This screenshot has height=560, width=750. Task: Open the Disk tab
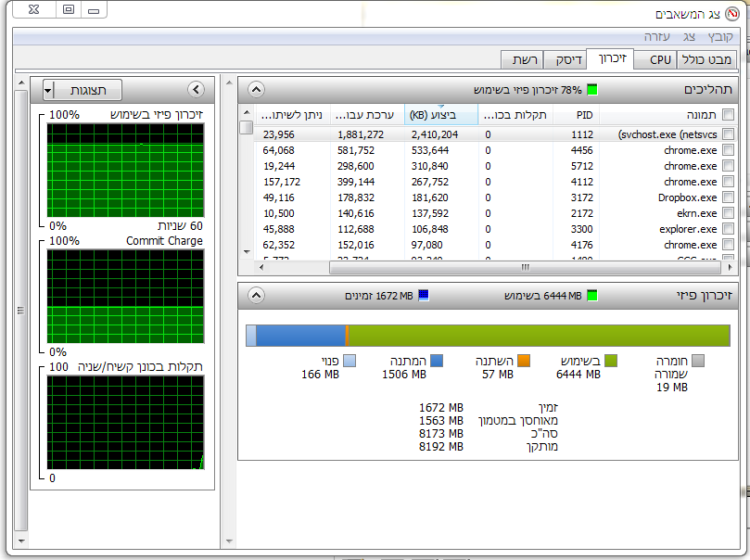[568, 59]
